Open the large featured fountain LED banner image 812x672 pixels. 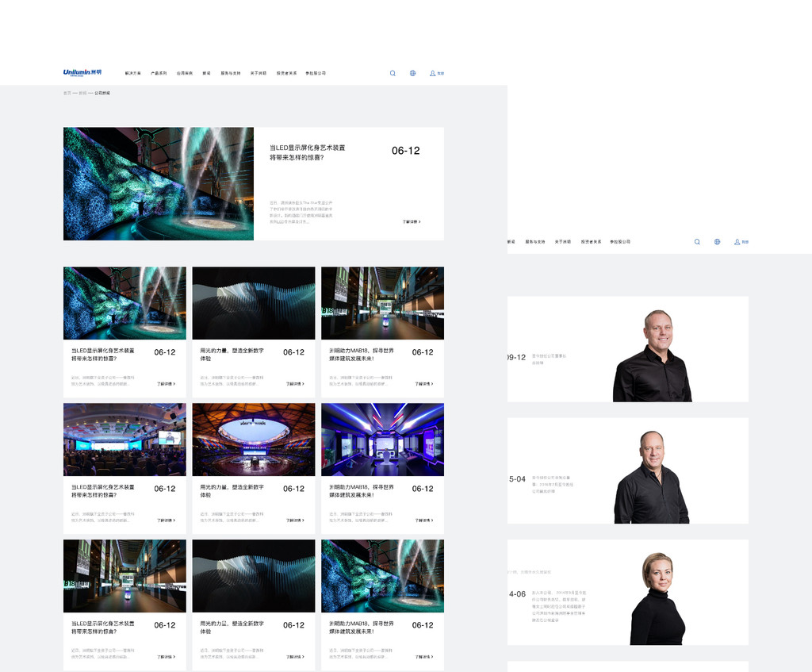pyautogui.click(x=159, y=183)
